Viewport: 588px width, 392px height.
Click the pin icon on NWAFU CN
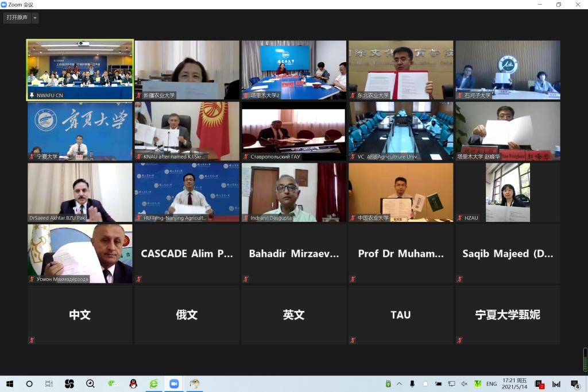(x=32, y=95)
